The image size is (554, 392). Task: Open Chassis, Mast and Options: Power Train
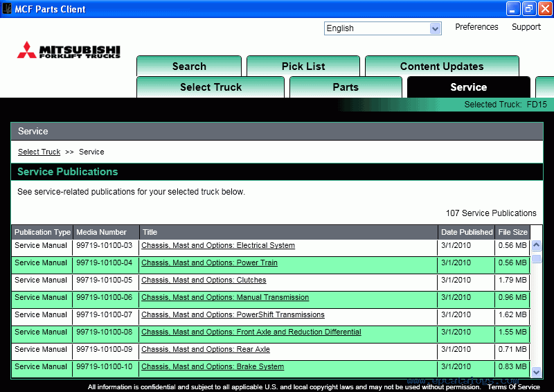pos(210,262)
